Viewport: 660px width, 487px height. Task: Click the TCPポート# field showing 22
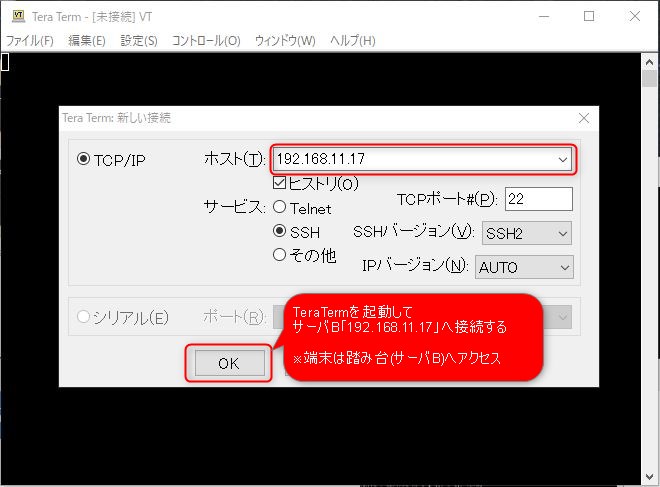539,199
